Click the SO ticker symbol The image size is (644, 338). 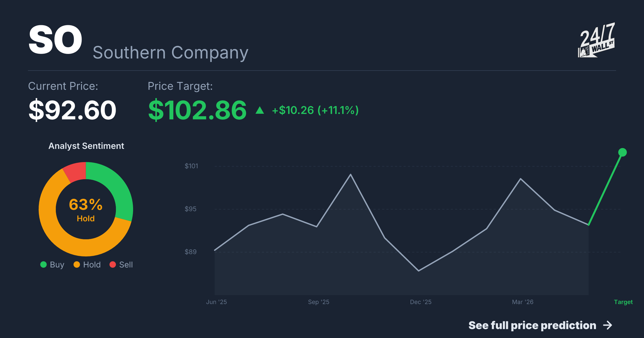click(x=55, y=40)
